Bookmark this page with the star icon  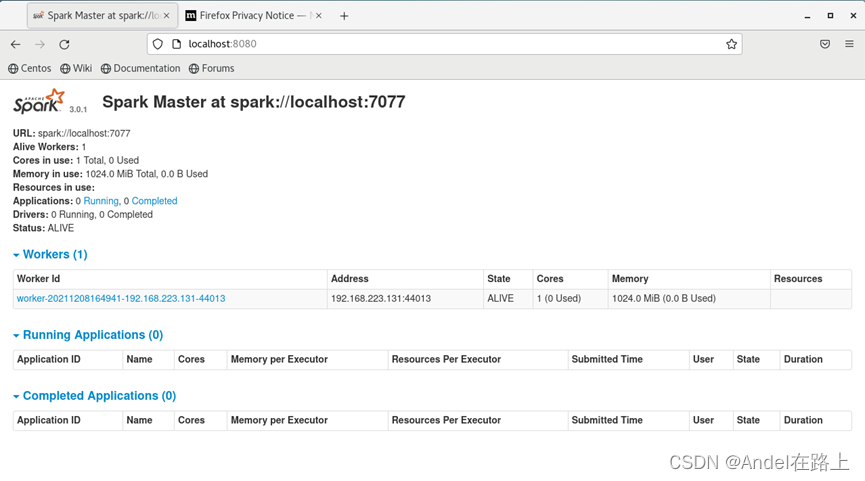tap(731, 44)
